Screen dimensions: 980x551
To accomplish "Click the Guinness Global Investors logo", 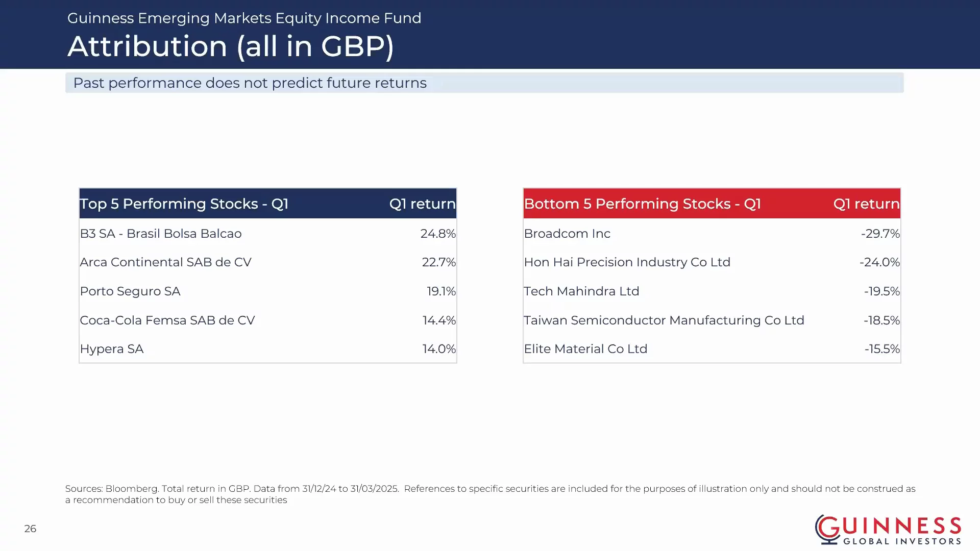I will pyautogui.click(x=888, y=530).
